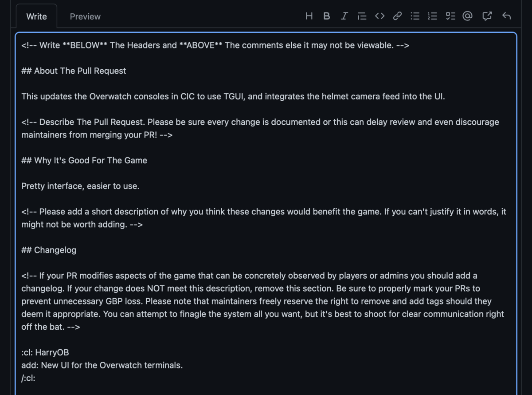Insert code formatting using the angle-brackets icon
Viewport: 532px width, 395px height.
(379, 16)
